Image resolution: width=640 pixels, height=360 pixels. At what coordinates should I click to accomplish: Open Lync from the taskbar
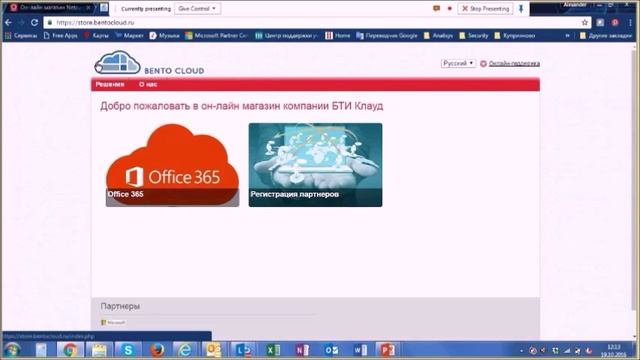point(244,350)
